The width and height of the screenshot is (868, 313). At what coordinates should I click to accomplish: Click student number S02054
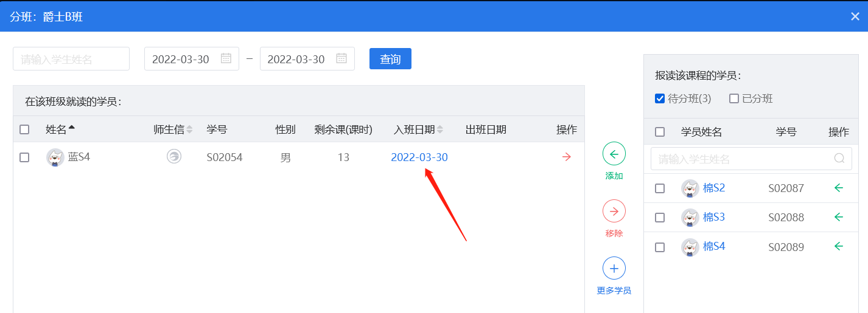[225, 157]
